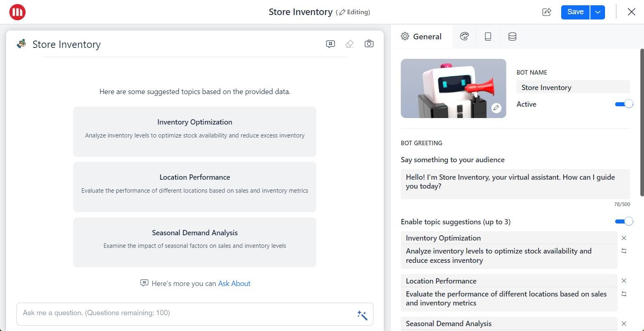644x331 pixels.
Task: Click the Save button
Action: [x=575, y=12]
